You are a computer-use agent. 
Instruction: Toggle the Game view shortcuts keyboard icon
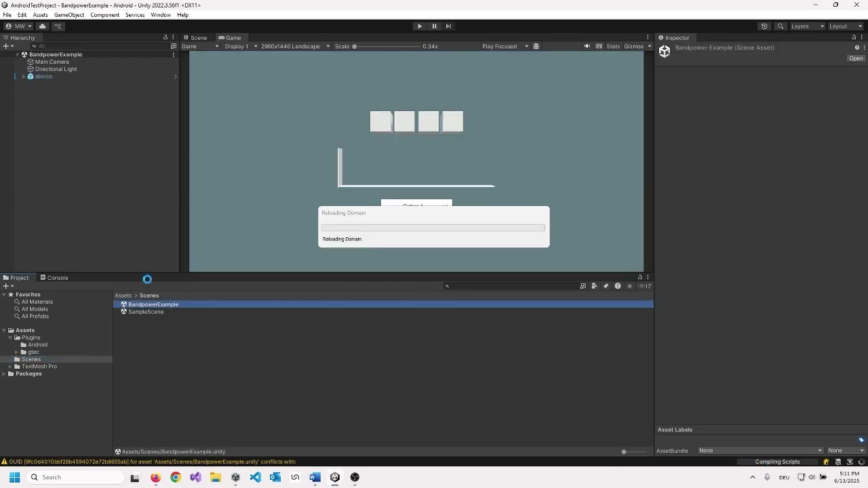coord(599,47)
